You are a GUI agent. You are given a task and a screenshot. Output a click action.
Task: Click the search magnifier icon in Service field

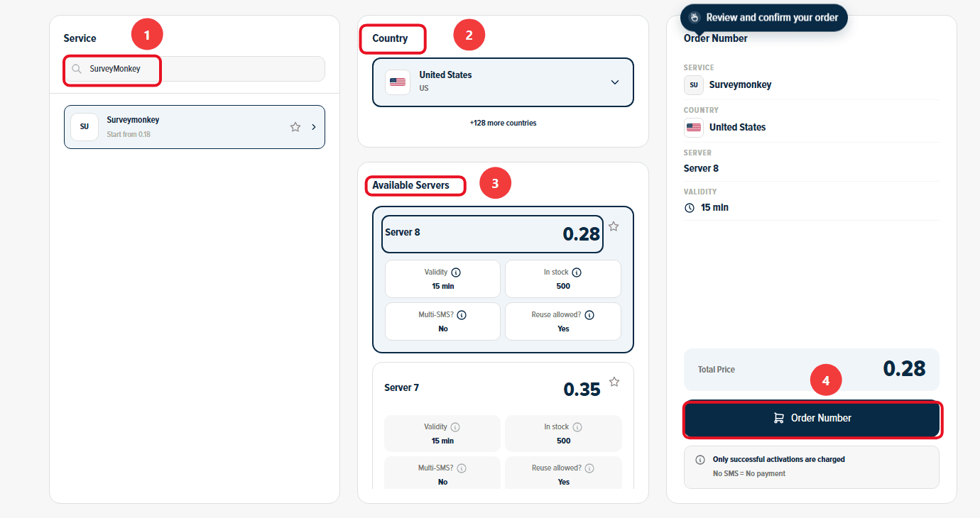click(x=77, y=69)
